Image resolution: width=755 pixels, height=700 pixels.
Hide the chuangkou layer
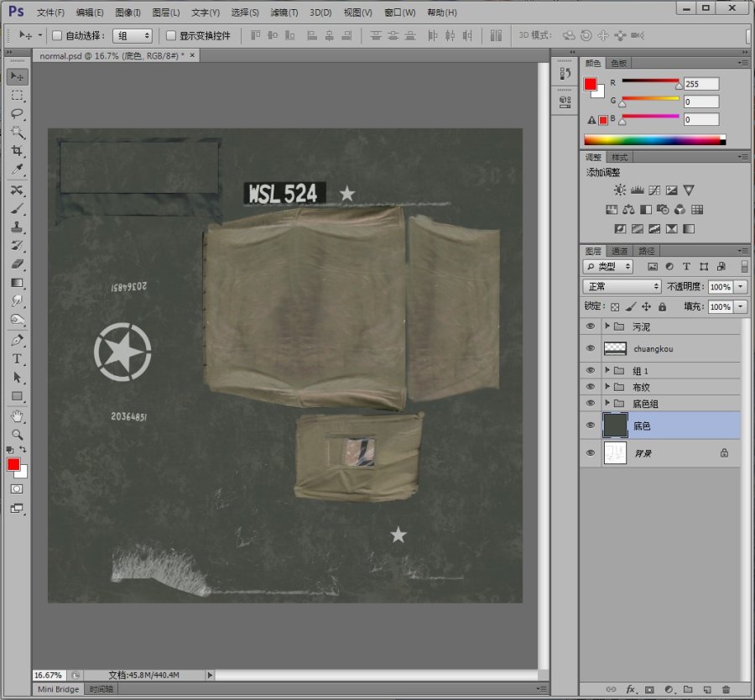coord(590,348)
